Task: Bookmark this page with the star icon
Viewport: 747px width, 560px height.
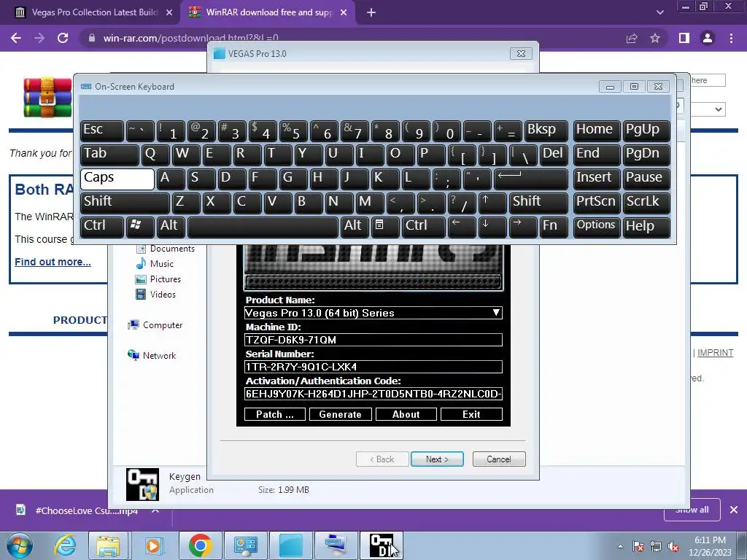Action: (655, 38)
